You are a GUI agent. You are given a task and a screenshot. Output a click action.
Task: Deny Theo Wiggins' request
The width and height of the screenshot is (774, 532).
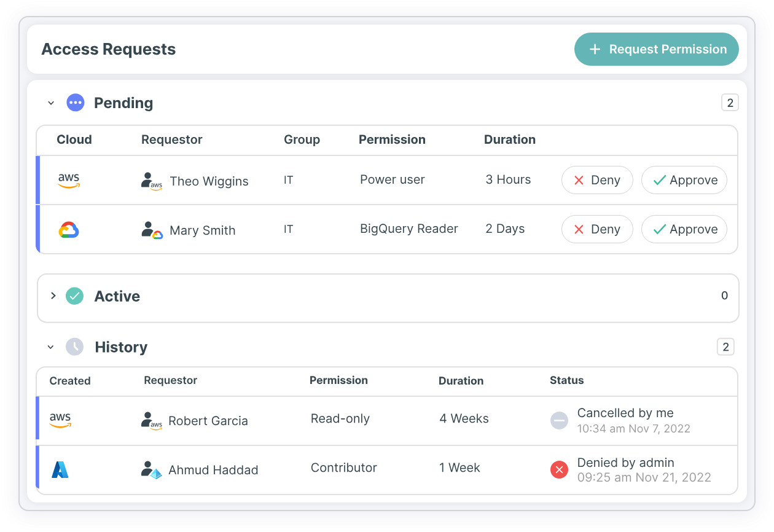pos(597,180)
